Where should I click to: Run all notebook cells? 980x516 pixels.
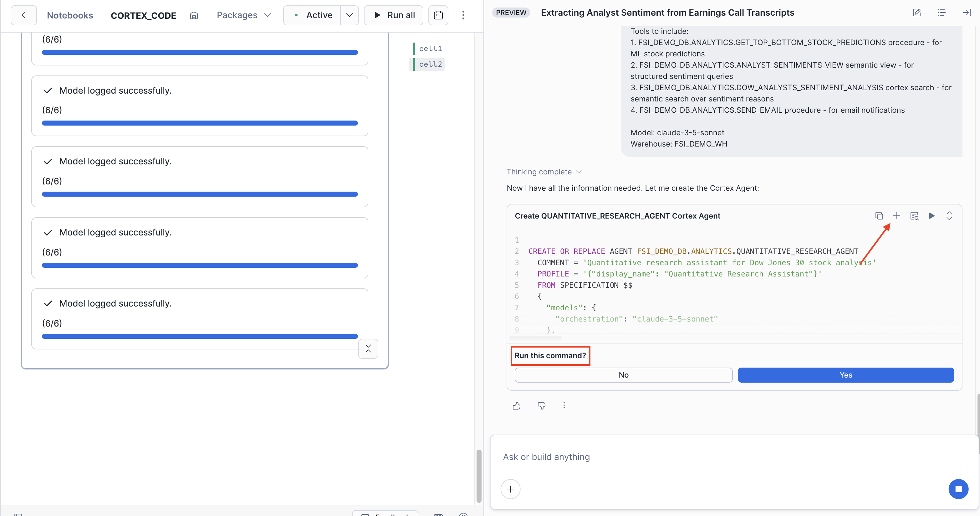tap(393, 15)
